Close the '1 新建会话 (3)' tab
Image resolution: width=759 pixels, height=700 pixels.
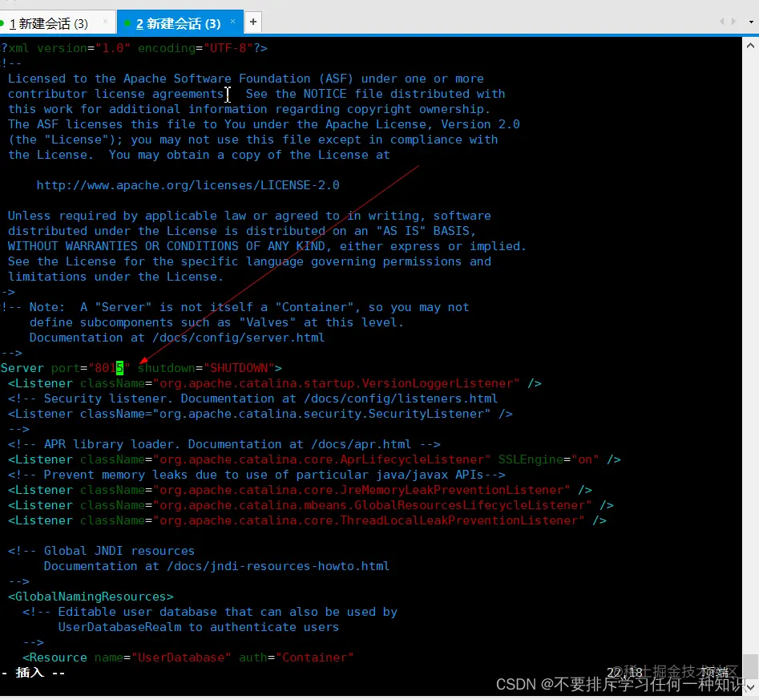(x=105, y=22)
